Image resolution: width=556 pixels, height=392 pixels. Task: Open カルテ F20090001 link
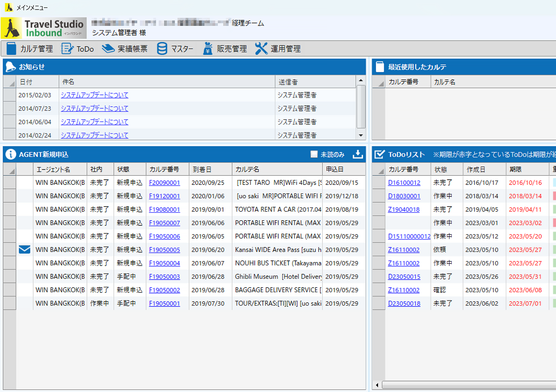click(x=164, y=183)
